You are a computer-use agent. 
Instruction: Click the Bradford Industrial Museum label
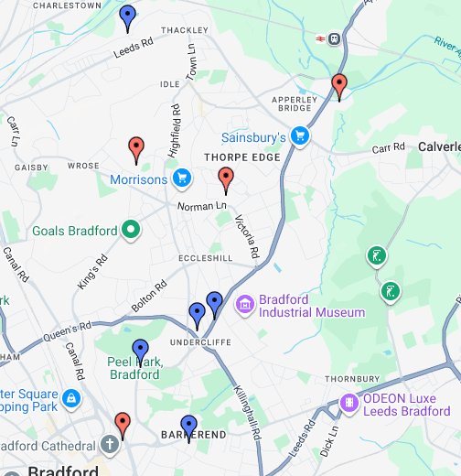tap(312, 306)
